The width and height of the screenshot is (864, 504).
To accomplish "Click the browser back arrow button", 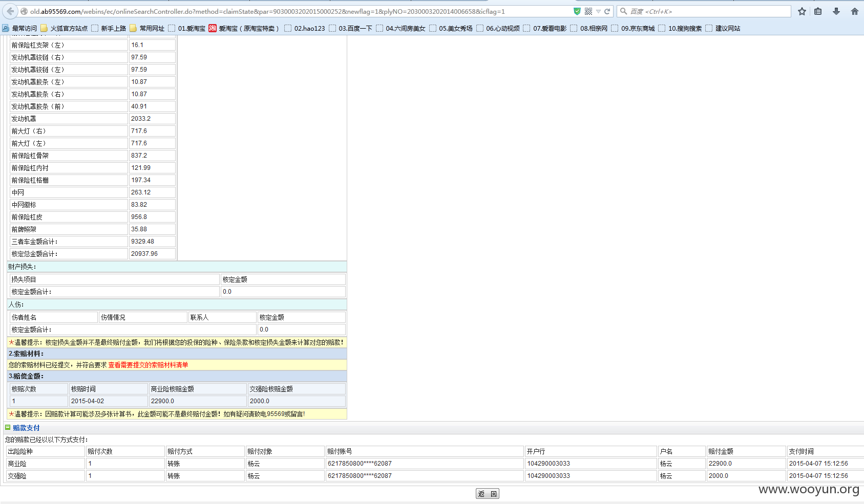I will [x=10, y=11].
